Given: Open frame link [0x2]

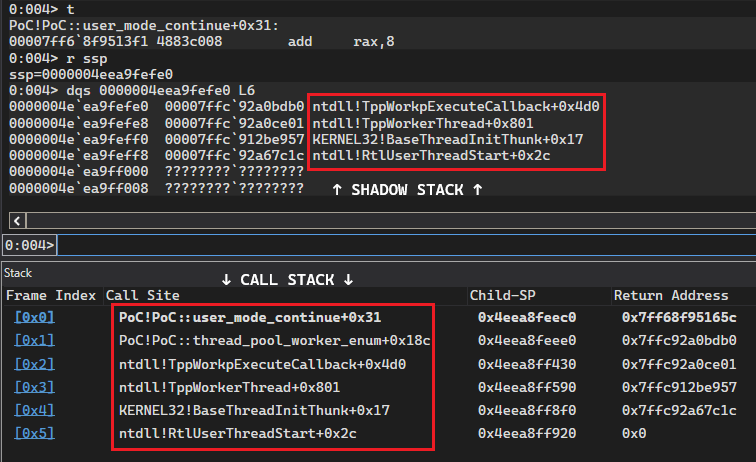Looking at the screenshot, I should tap(34, 364).
